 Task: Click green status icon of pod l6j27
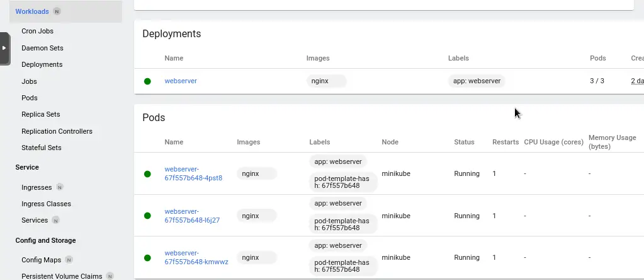point(147,216)
